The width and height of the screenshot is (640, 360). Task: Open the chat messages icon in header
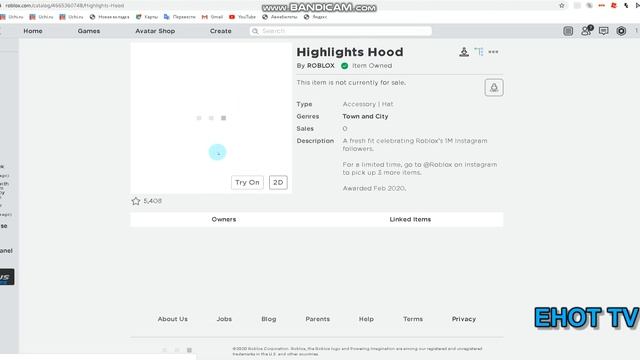pyautogui.click(x=603, y=31)
